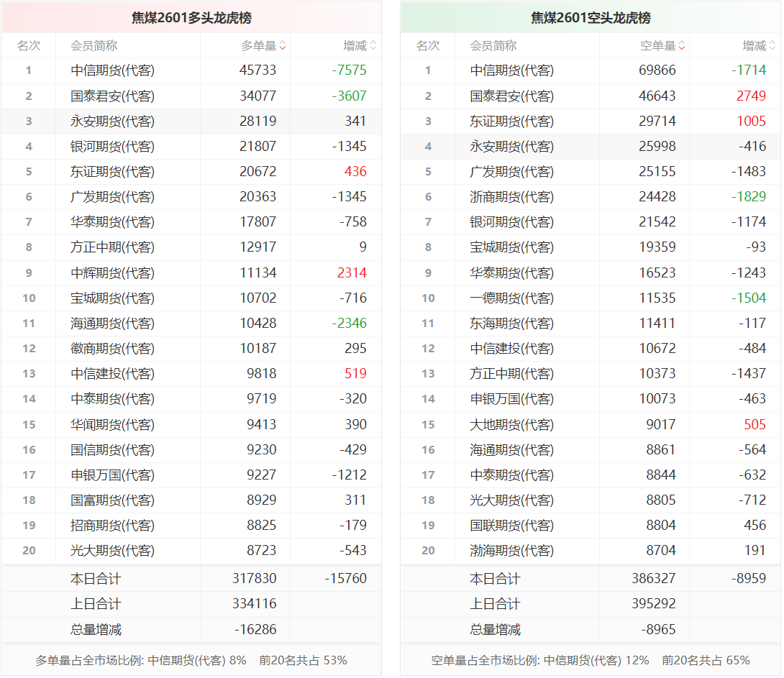Select 东海期货(代客) row

point(591,324)
